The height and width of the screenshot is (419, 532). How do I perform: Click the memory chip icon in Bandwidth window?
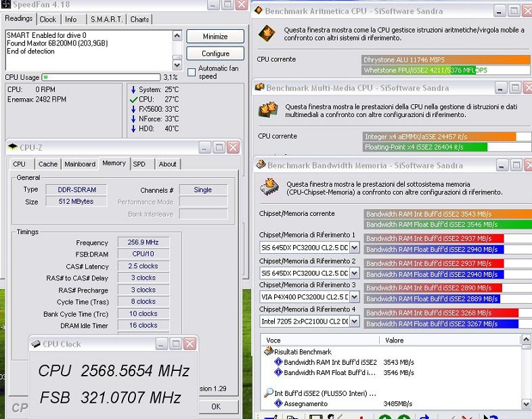point(269,187)
